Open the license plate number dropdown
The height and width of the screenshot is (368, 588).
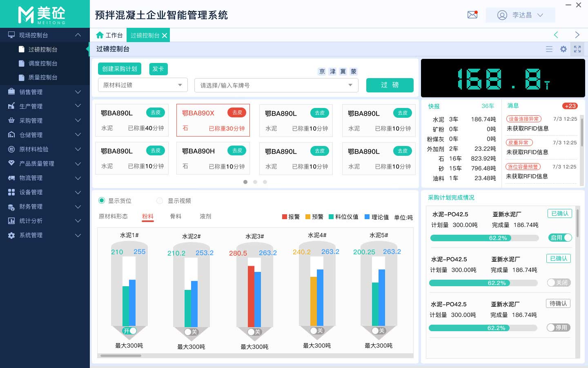pos(276,85)
